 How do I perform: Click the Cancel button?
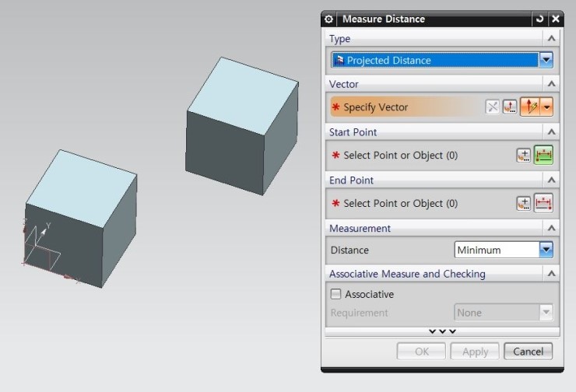click(x=528, y=352)
